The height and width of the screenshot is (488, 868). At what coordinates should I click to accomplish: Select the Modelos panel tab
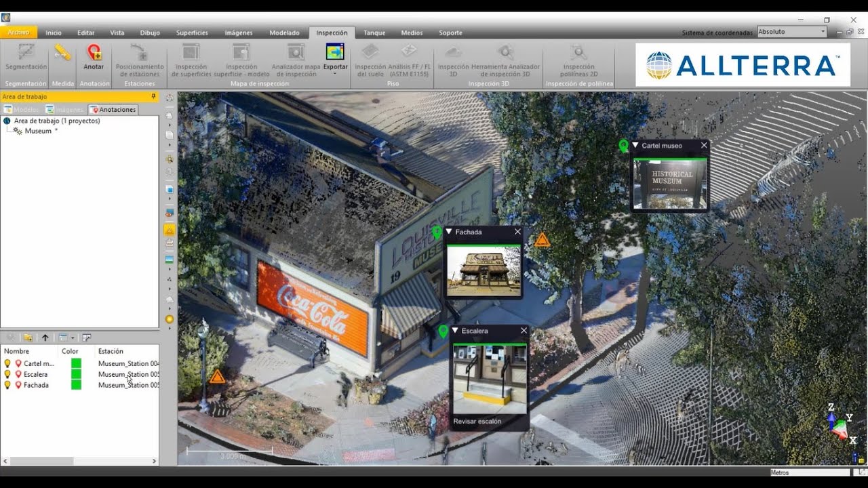22,109
